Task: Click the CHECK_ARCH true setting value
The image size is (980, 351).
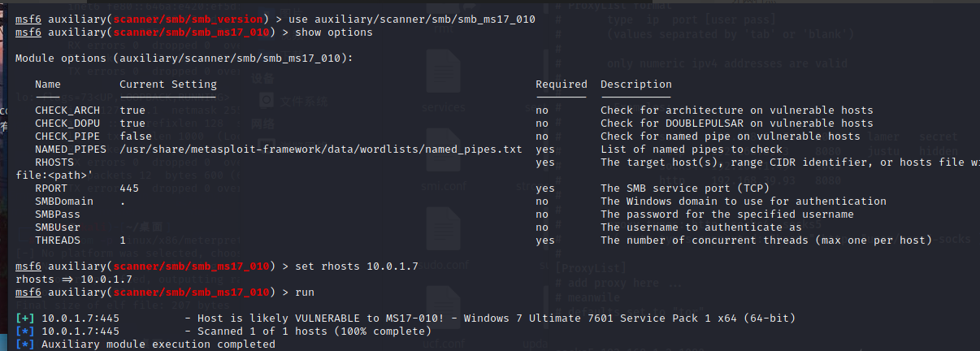Action: 132,110
